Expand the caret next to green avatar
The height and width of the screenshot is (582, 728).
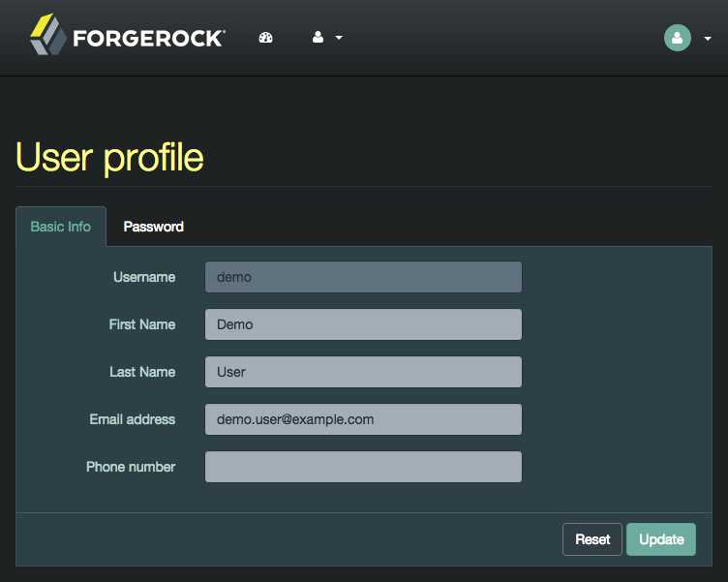(708, 39)
